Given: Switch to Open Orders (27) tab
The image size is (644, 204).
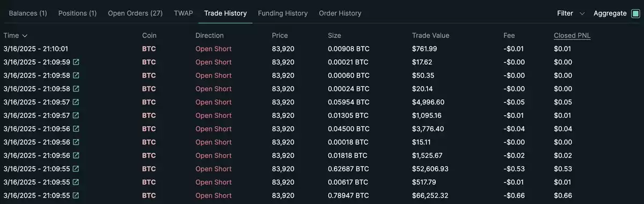Looking at the screenshot, I should (x=135, y=13).
